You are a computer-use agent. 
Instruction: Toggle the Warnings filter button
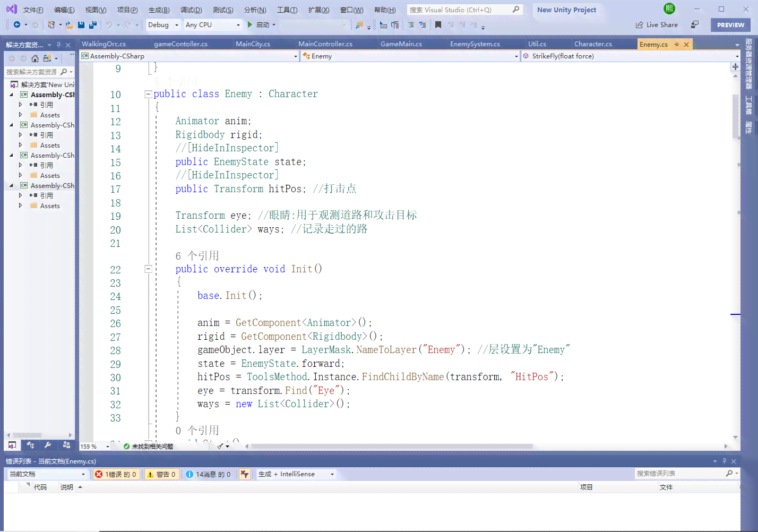tap(161, 474)
